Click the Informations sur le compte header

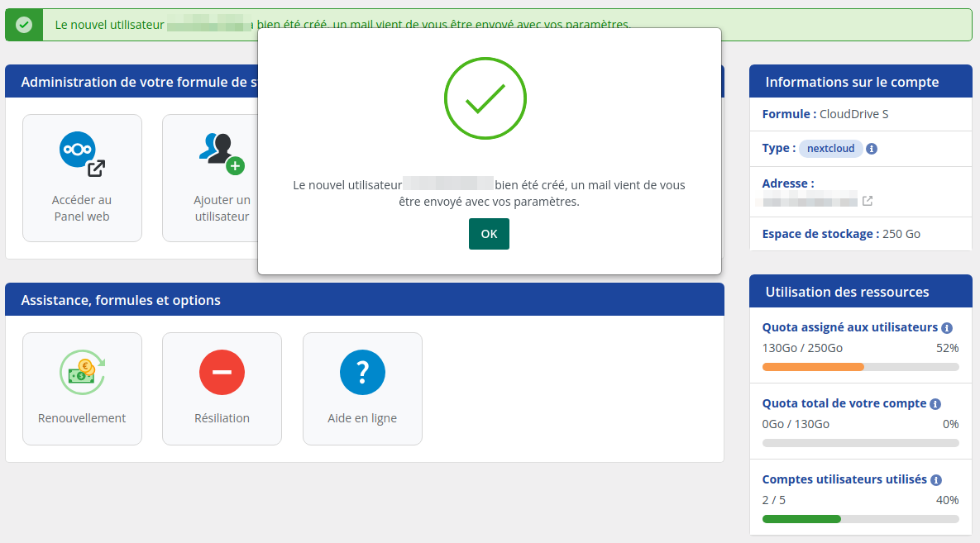[861, 81]
